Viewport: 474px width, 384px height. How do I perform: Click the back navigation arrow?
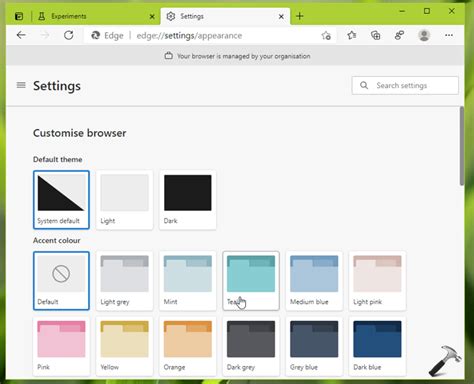coord(21,35)
